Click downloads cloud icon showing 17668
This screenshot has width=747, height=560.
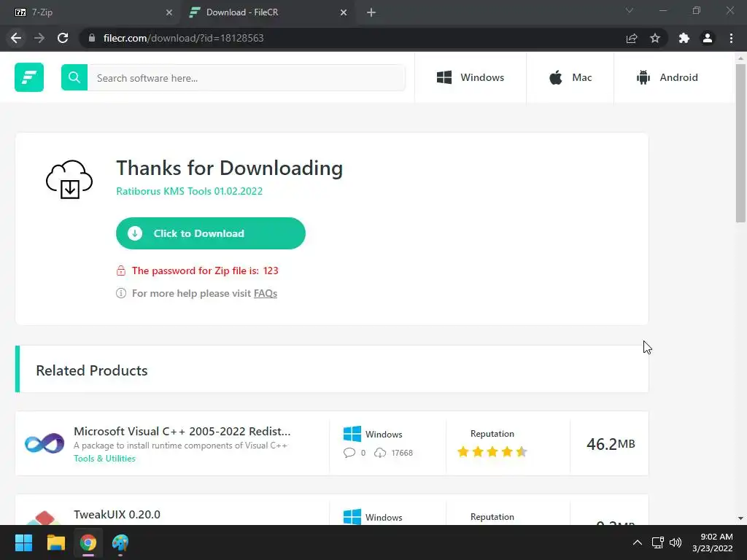(x=379, y=452)
